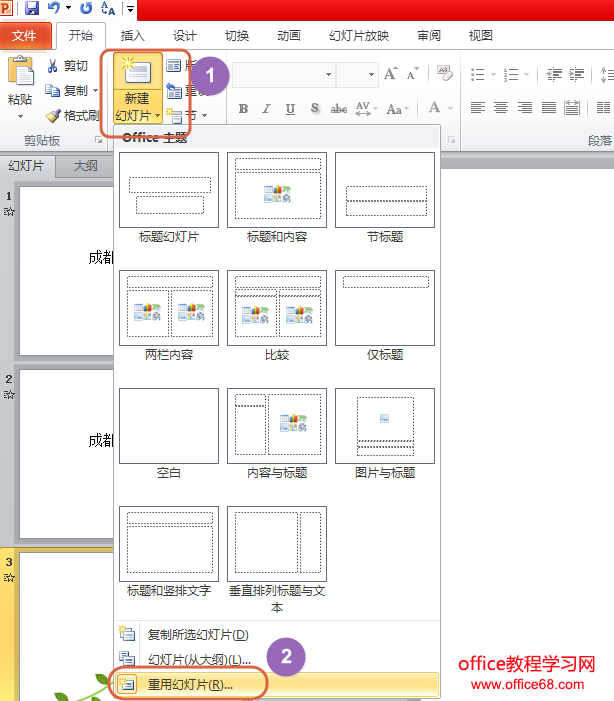Choose Reuse Slides (重用幻灯片) menu entry

coord(190,685)
